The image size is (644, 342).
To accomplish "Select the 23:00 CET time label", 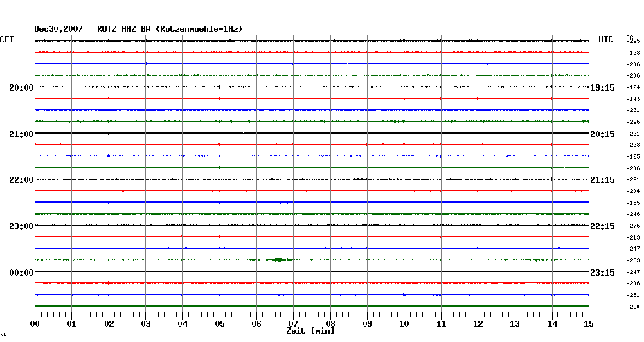I will [x=21, y=226].
